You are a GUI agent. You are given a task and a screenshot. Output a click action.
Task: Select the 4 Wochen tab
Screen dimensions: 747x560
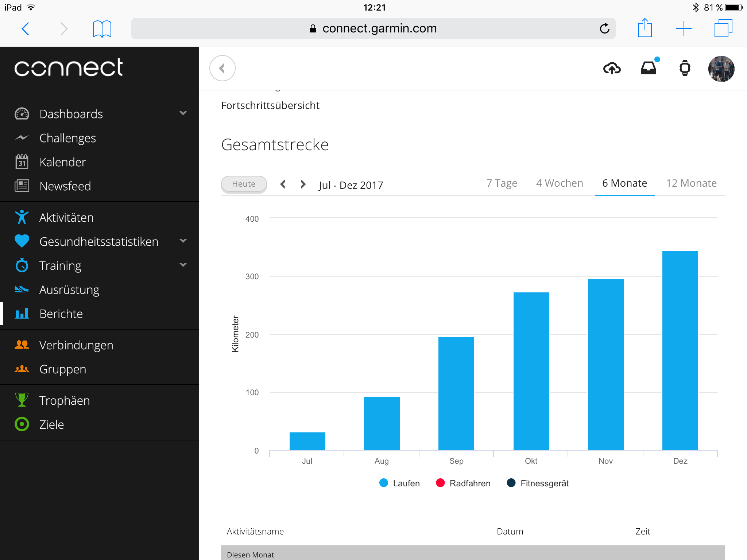click(560, 183)
